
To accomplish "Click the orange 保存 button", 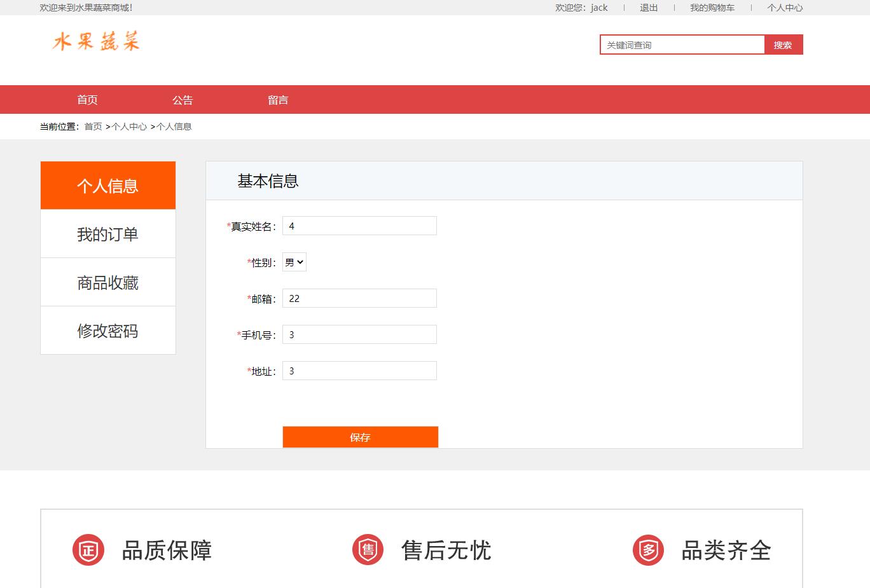I will tap(361, 437).
